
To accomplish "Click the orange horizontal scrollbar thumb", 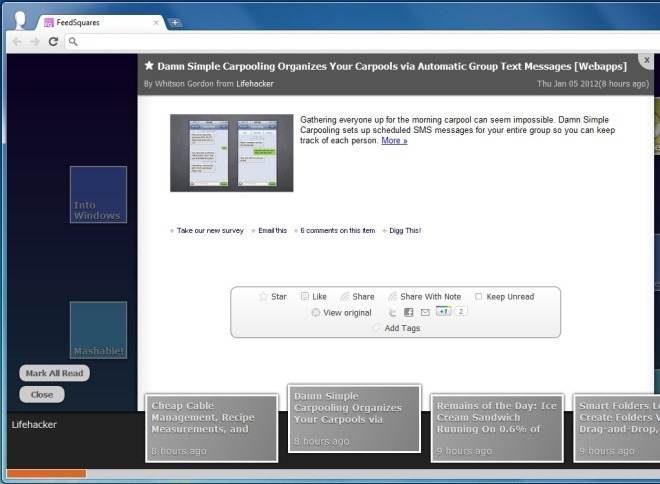I will tap(46, 473).
